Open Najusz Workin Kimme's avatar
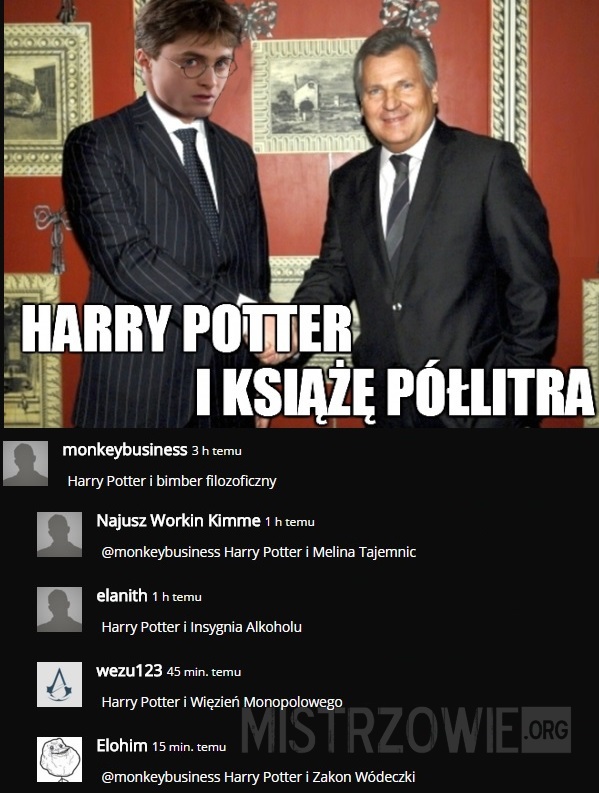The width and height of the screenshot is (599, 793). coord(59,535)
